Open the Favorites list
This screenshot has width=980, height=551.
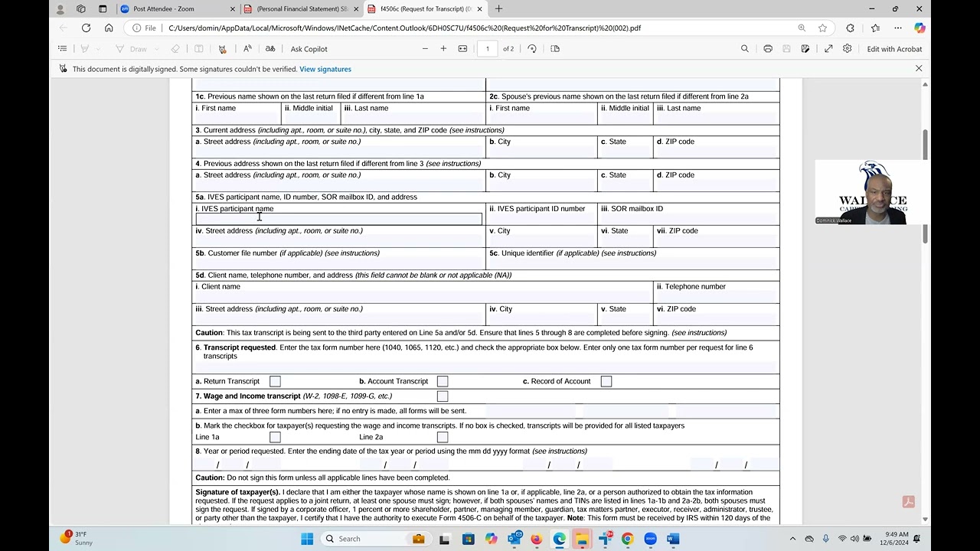[x=874, y=28]
